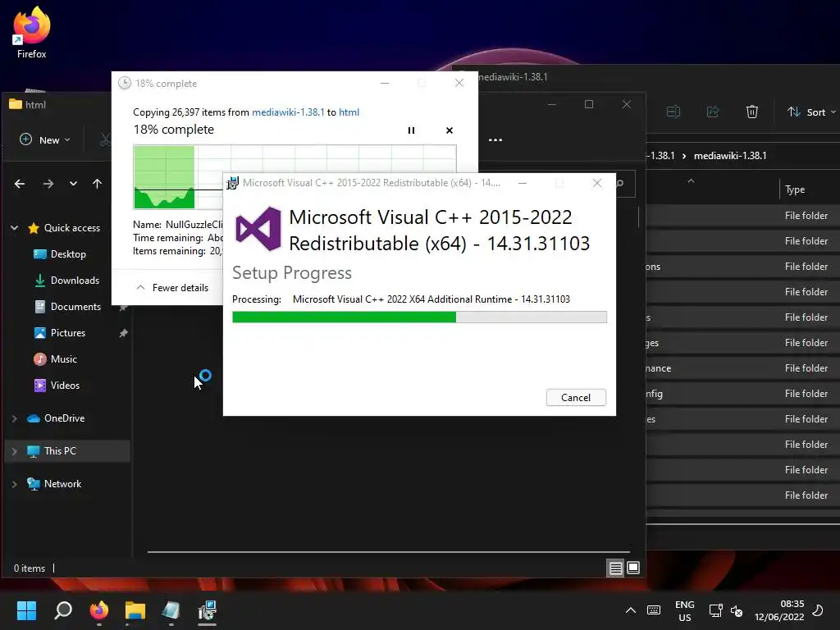Open clock and date 08:35

click(x=779, y=610)
